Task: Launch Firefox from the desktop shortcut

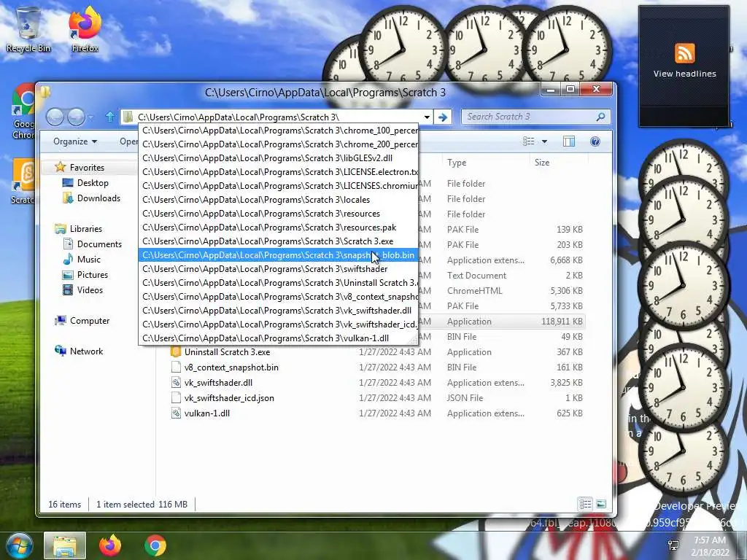Action: pyautogui.click(x=85, y=29)
